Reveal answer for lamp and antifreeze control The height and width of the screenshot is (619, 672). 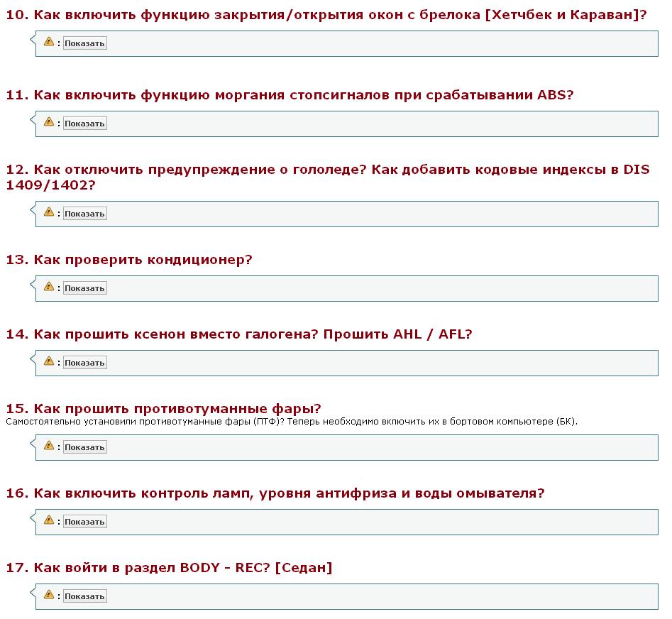84,522
